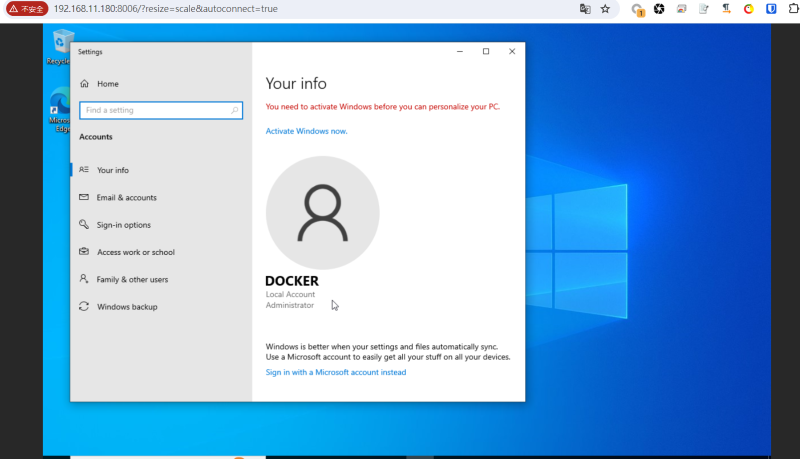800x459 pixels.
Task: Click the browser address bar URL
Action: 165,9
